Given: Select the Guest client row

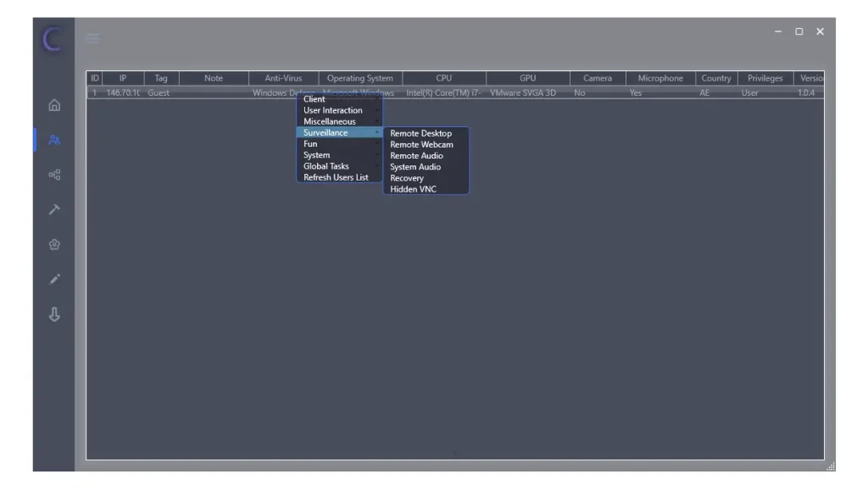Looking at the screenshot, I should coord(159,93).
